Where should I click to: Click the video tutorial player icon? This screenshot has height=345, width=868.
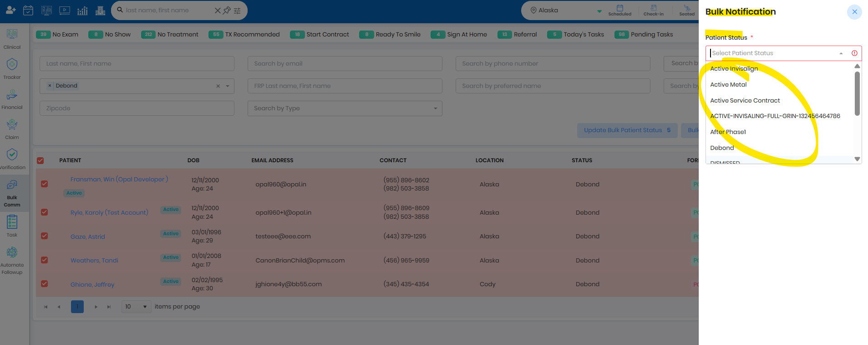65,10
